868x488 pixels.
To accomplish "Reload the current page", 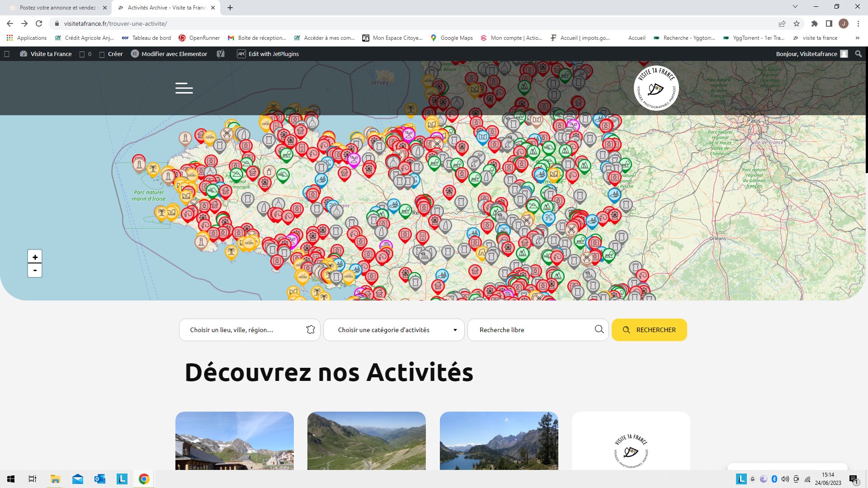I will click(x=39, y=23).
